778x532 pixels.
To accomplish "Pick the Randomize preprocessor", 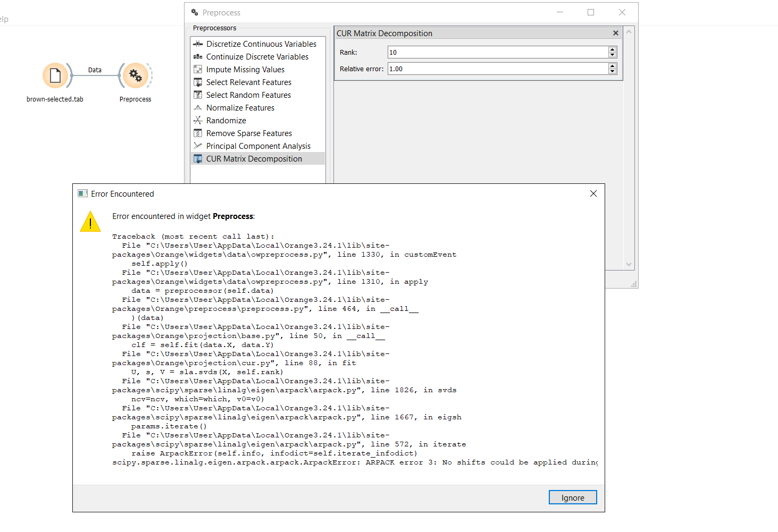I will pos(225,120).
